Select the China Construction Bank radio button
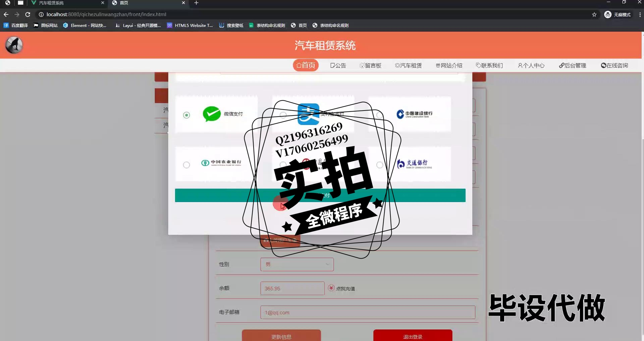644x341 pixels. (x=380, y=115)
